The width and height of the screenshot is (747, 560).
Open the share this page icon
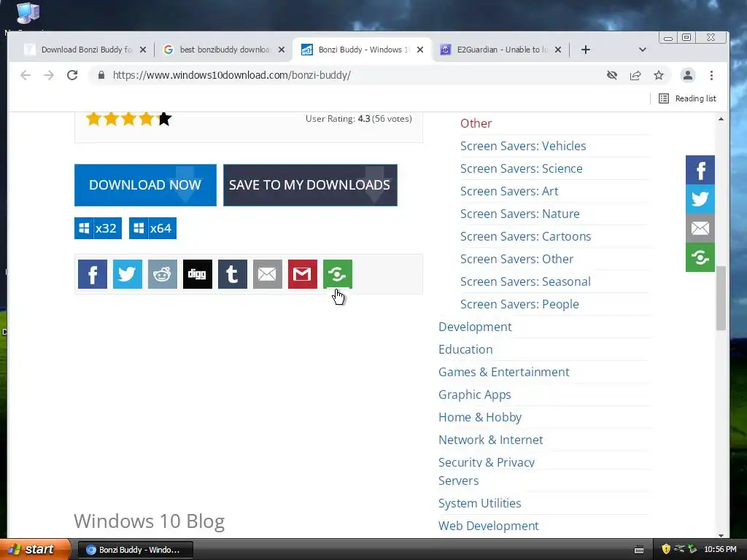click(x=635, y=75)
